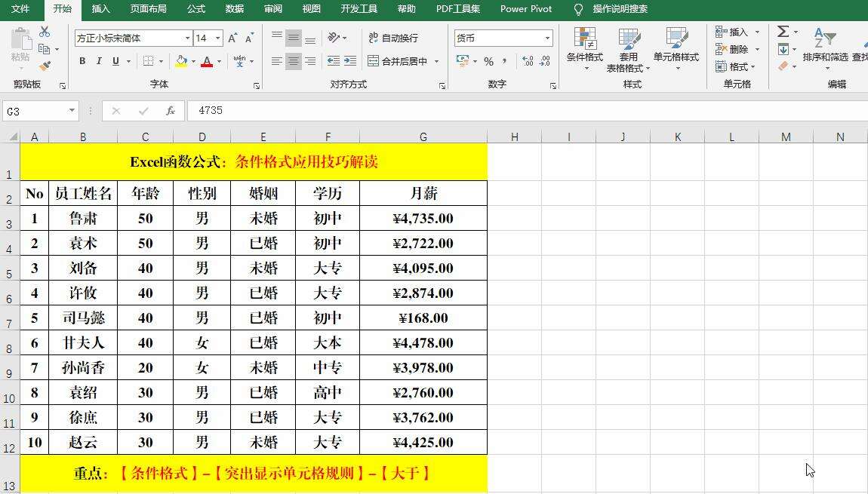This screenshot has height=494, width=868.
Task: Switch to the 页面布局 tab
Action: [x=149, y=9]
